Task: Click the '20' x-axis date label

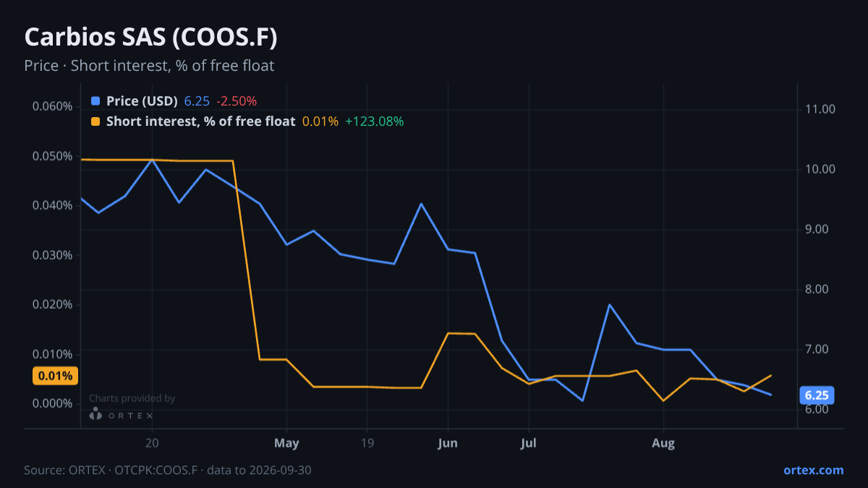Action: 152,443
